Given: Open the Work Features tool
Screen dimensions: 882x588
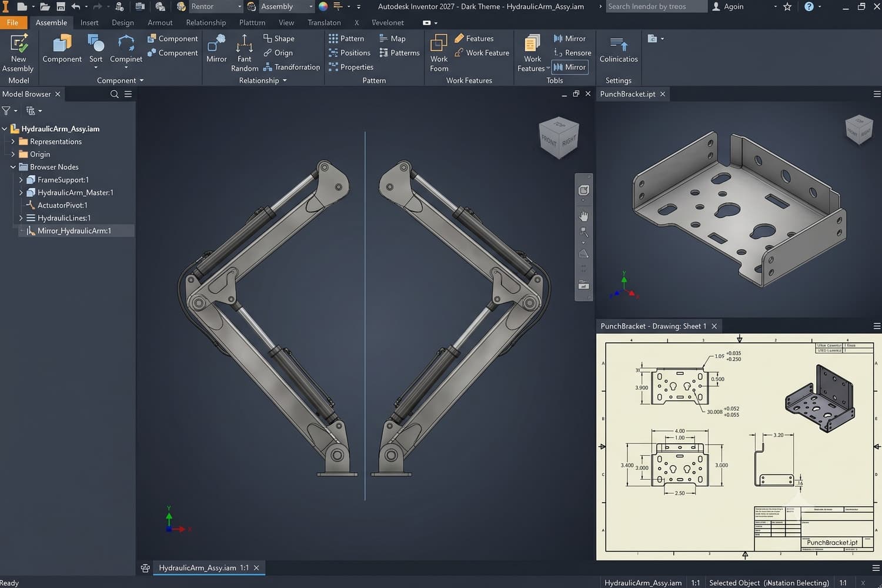Looking at the screenshot, I should [x=532, y=53].
